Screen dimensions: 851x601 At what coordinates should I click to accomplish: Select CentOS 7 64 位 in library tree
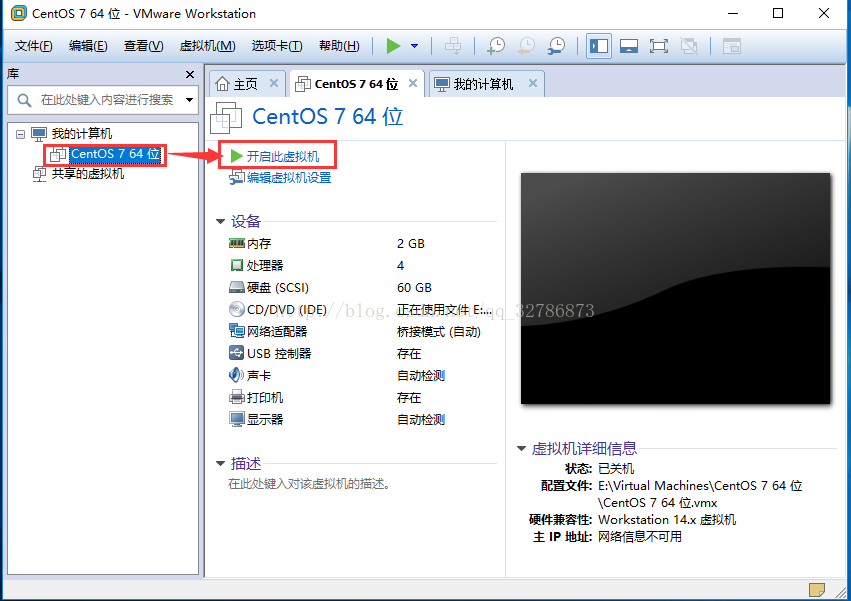(x=116, y=154)
